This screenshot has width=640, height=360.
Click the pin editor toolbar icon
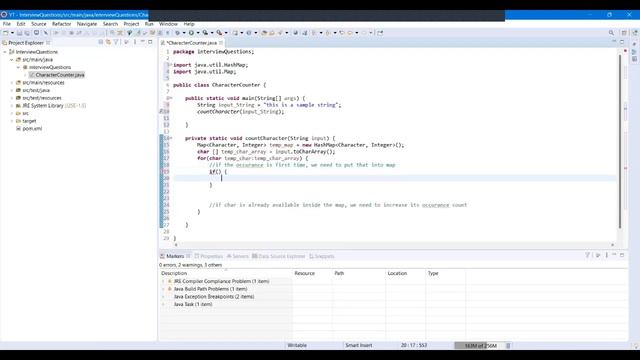pyautogui.click(x=380, y=33)
